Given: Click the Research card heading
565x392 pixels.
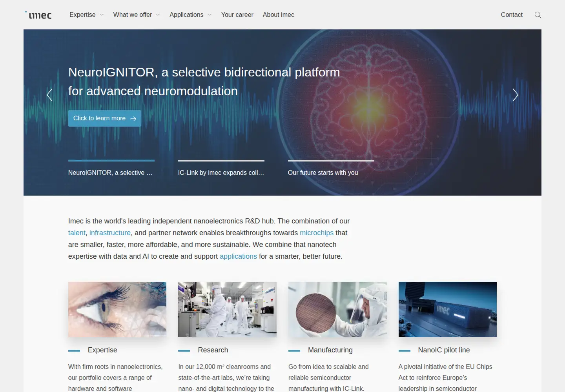Looking at the screenshot, I should click(213, 350).
